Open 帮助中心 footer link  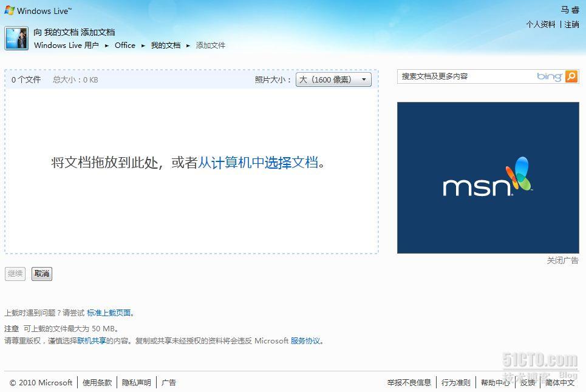pyautogui.click(x=495, y=383)
